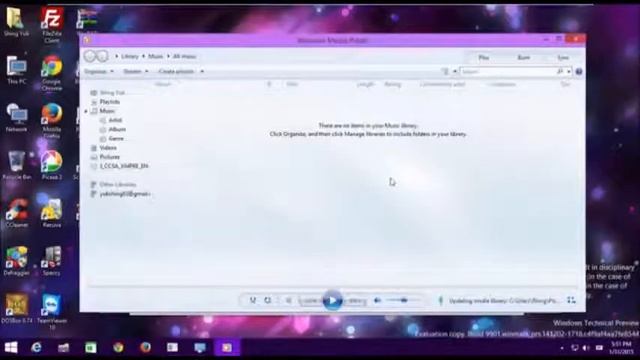Select Other Libraries in navigation tree
Image resolution: width=640 pixels, height=360 pixels.
118,184
